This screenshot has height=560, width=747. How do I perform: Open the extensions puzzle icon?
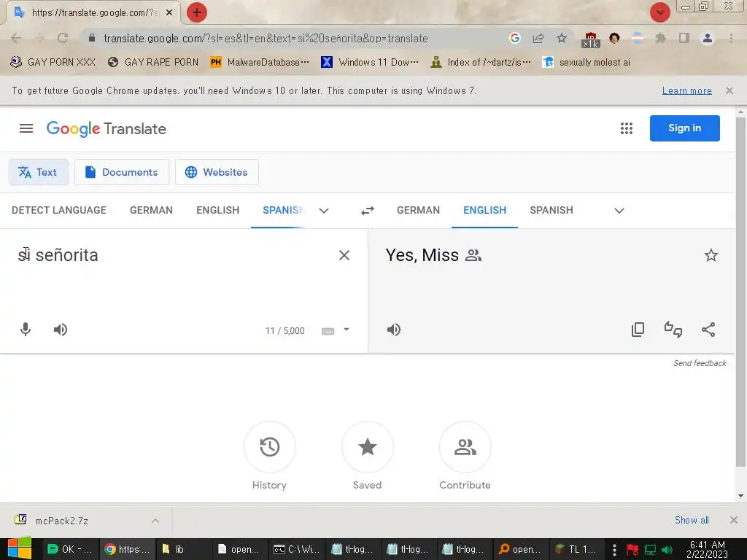click(x=660, y=38)
